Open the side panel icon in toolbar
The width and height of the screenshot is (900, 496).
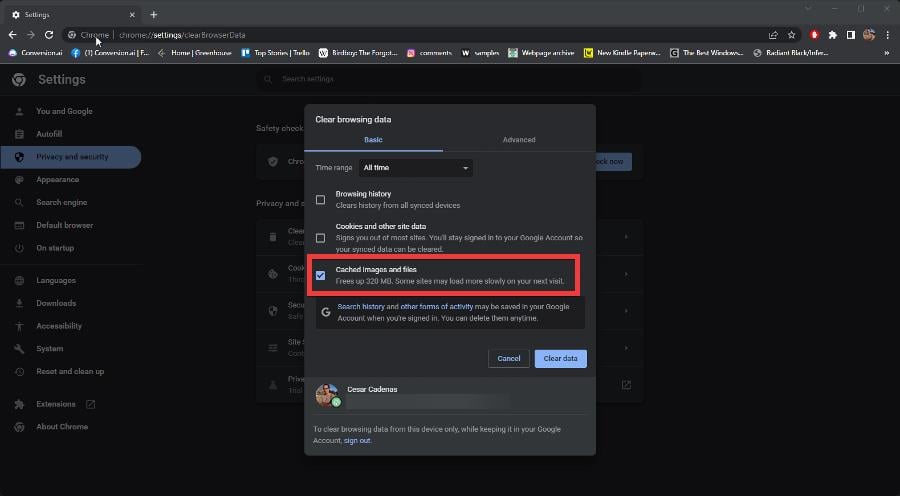pos(851,35)
